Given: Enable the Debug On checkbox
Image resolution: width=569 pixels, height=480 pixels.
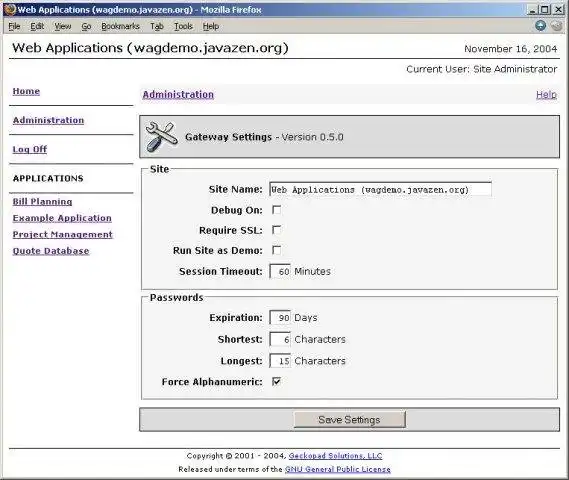Looking at the screenshot, I should (277, 210).
